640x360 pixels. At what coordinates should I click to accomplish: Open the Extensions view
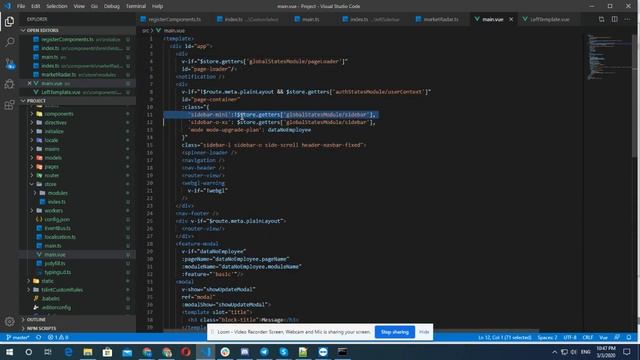coord(9,105)
